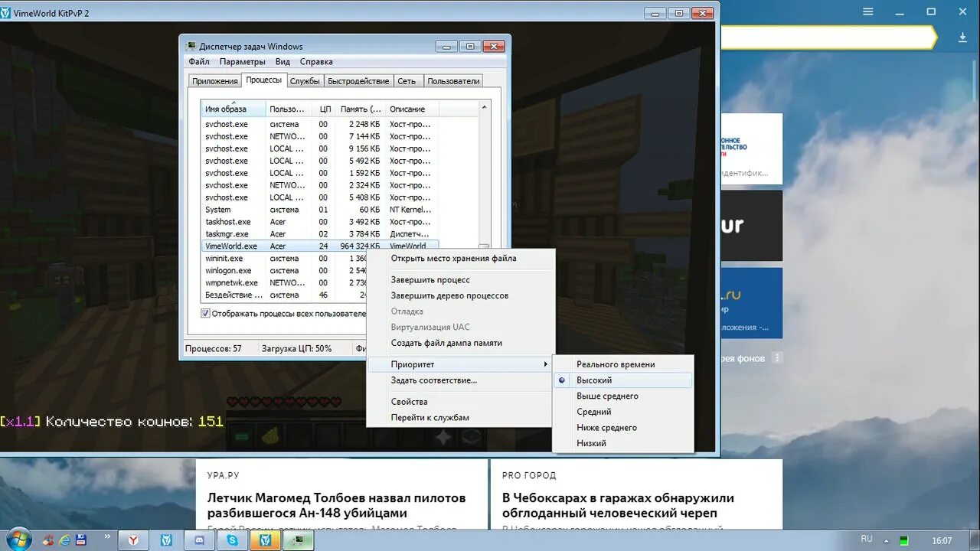Click the 16:07 taskbar clock

tap(942, 540)
